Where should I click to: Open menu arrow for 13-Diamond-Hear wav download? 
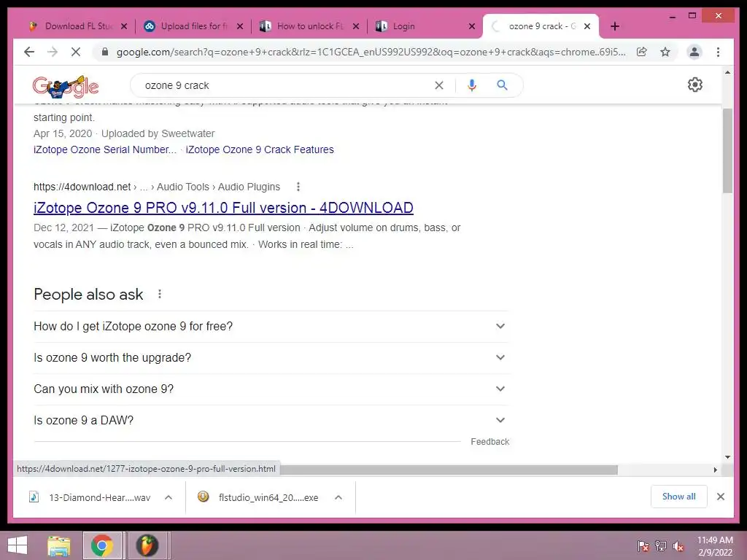[x=169, y=497]
